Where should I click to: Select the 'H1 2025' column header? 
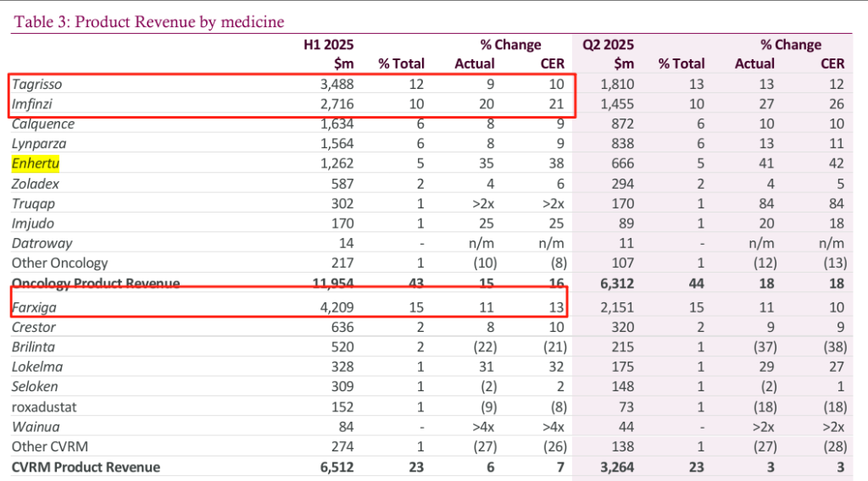[328, 45]
